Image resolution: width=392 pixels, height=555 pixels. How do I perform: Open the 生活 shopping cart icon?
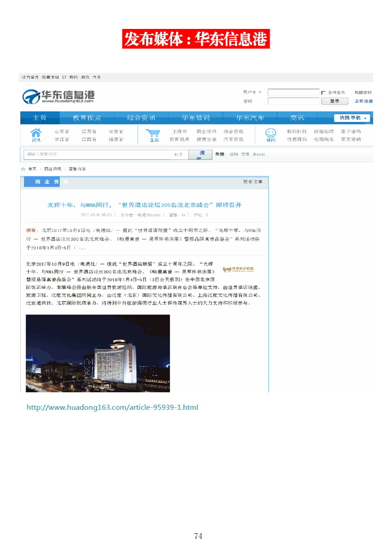(x=153, y=135)
